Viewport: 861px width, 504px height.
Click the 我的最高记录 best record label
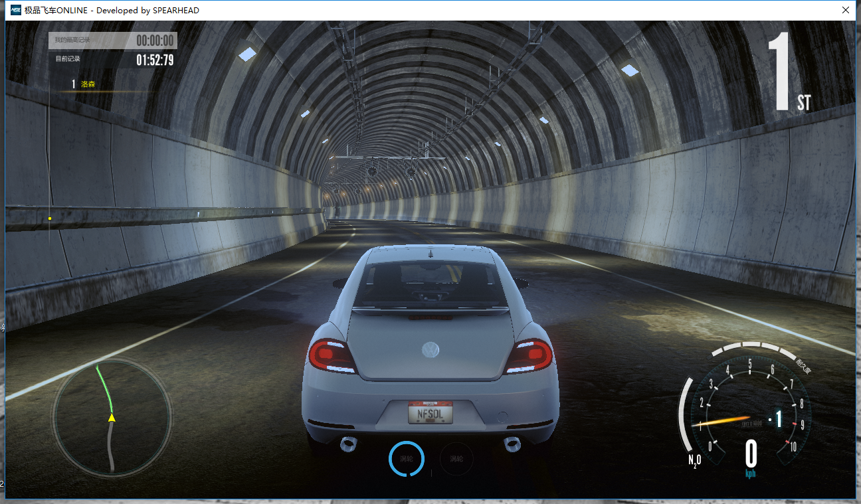(72, 41)
